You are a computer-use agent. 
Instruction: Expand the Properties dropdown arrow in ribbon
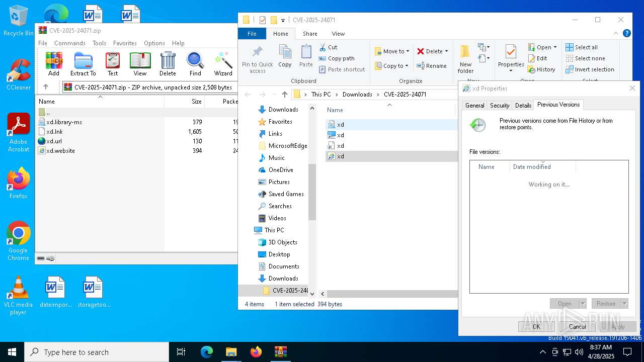[511, 70]
